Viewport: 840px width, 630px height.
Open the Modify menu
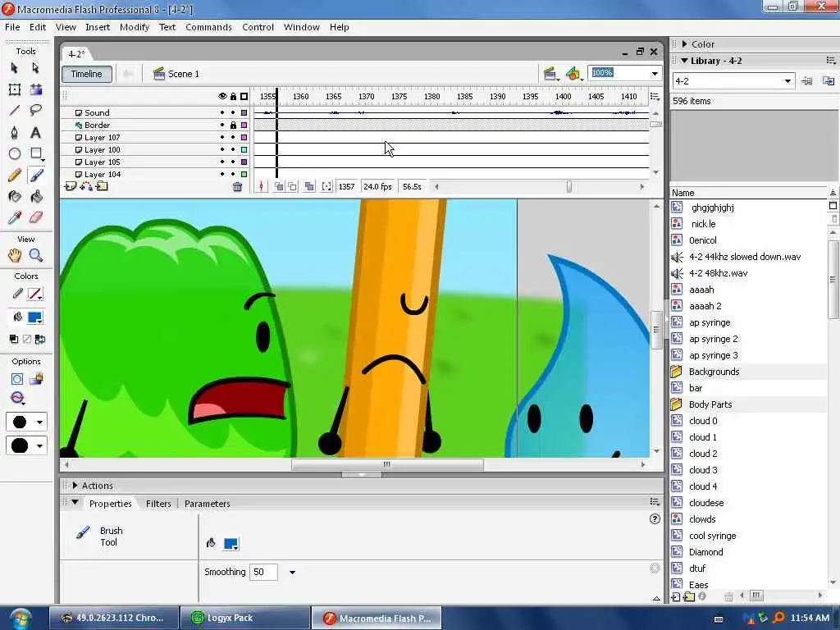[x=135, y=27]
